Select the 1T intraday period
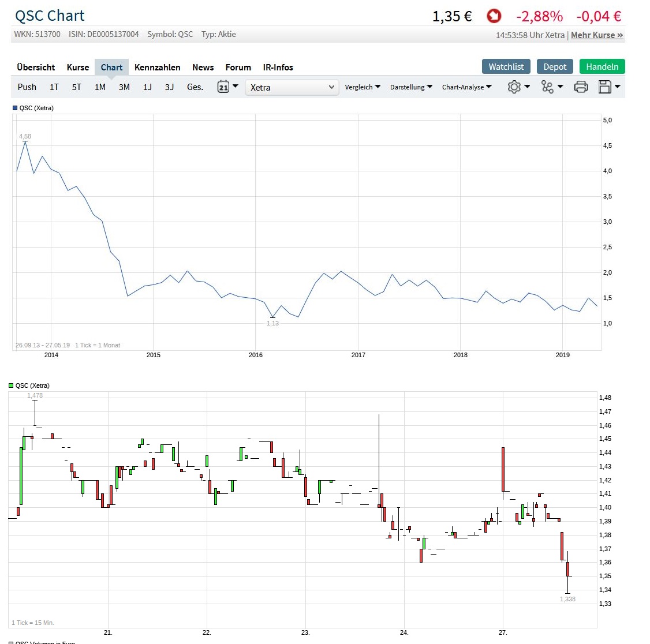650x644 pixels. tap(54, 87)
